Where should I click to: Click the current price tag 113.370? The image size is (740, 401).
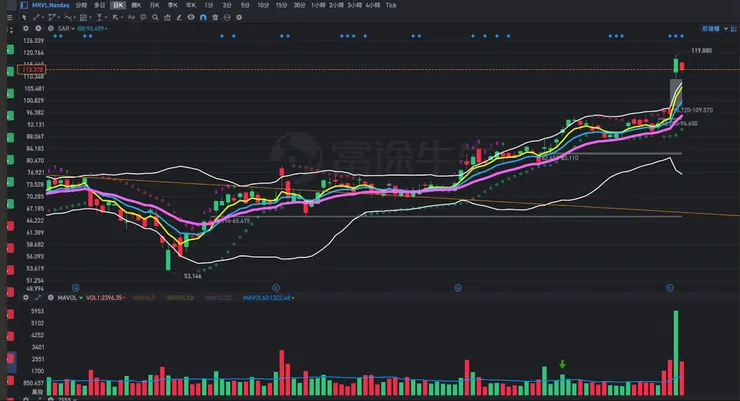click(x=32, y=70)
